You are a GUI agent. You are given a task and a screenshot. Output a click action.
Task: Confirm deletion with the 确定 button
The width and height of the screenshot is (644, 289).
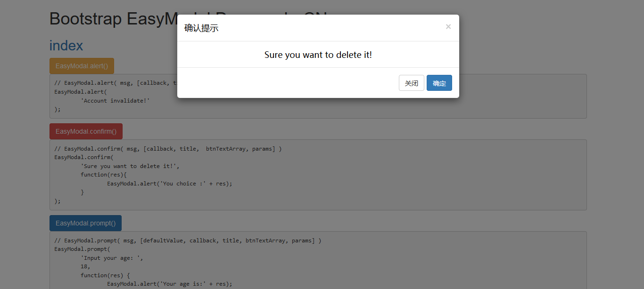coord(439,83)
